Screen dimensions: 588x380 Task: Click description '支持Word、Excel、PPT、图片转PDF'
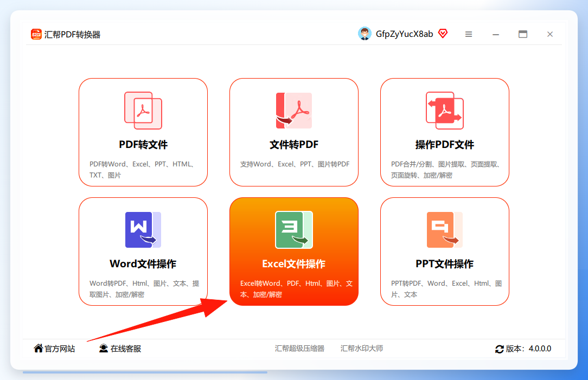pos(295,164)
